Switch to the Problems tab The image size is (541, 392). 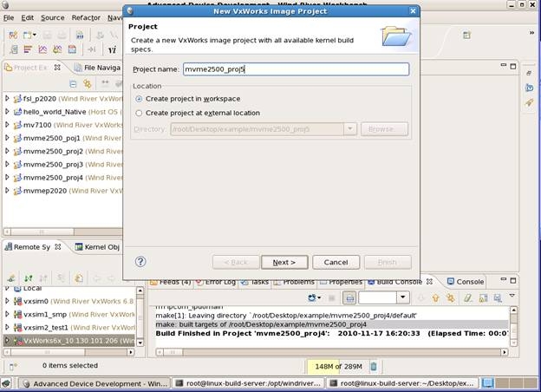pyautogui.click(x=294, y=282)
